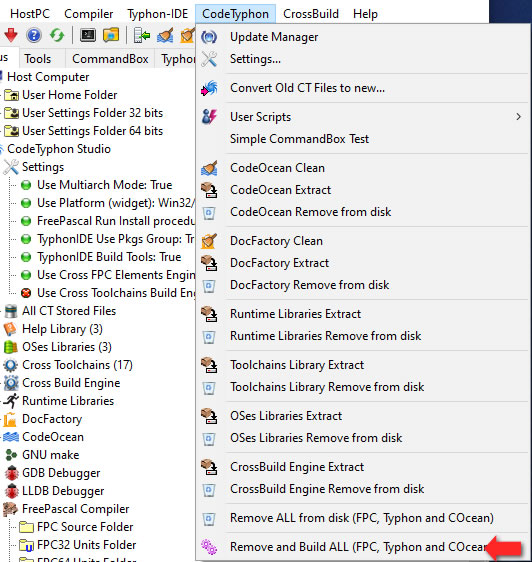
Task: Open the Help menu
Action: point(365,14)
